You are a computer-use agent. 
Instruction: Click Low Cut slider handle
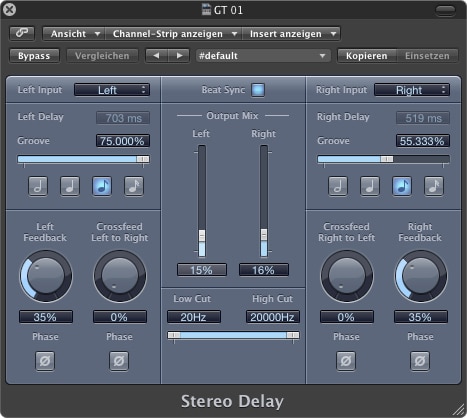[174, 335]
